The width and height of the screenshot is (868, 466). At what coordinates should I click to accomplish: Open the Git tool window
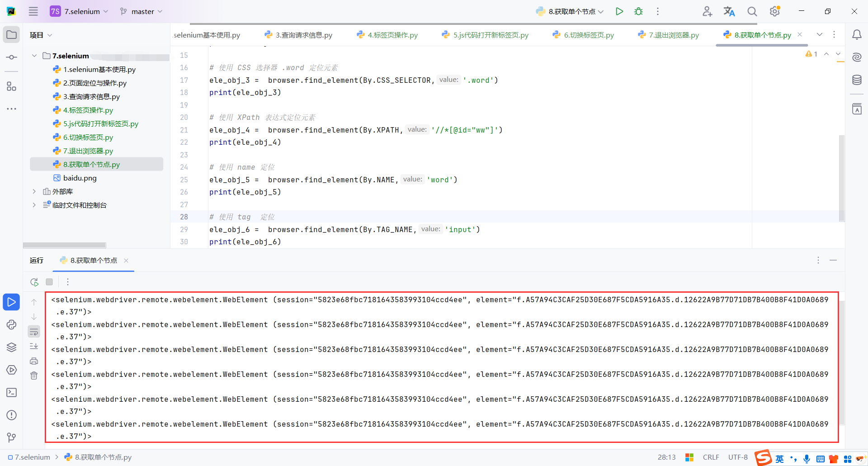[x=12, y=437]
